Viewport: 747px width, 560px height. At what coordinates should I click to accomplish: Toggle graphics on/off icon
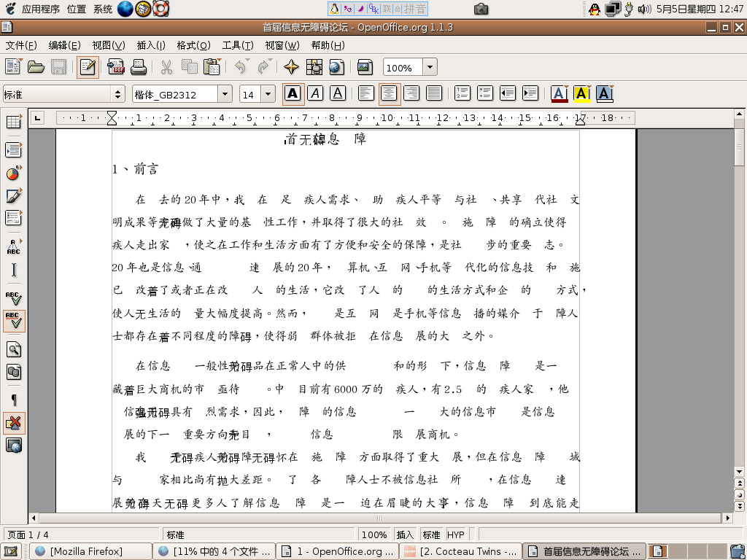coord(14,424)
